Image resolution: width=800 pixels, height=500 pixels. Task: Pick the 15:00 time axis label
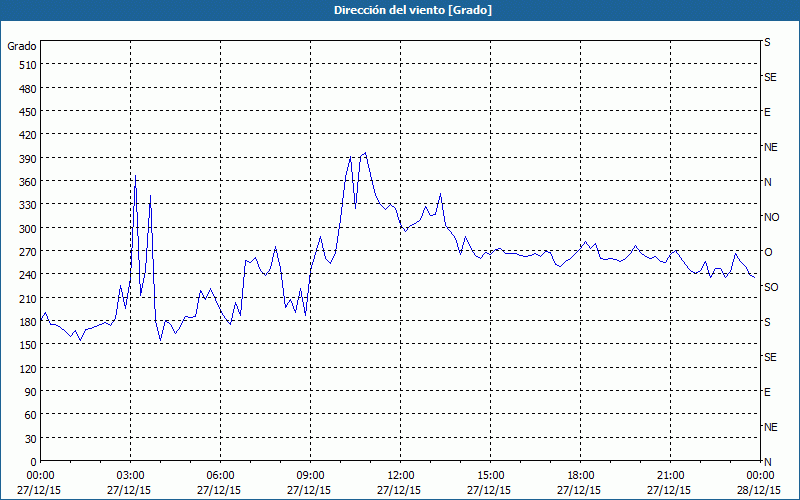tap(490, 476)
